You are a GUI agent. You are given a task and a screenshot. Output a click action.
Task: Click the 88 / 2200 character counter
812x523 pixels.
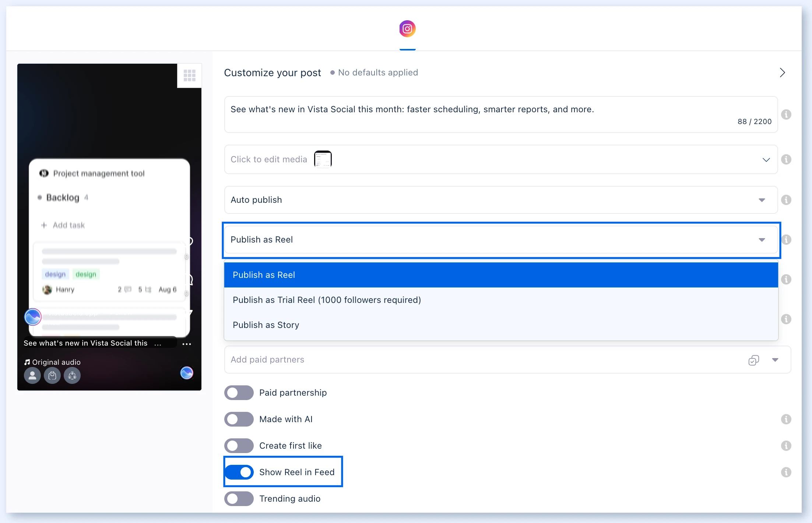coord(755,121)
